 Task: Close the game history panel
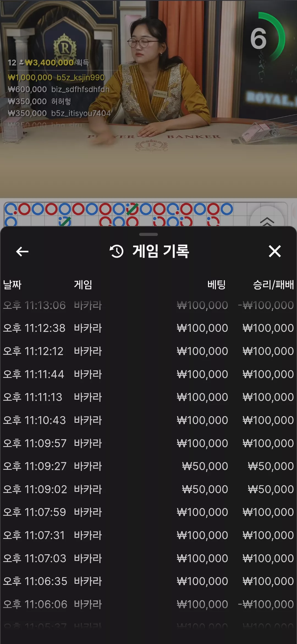pos(275,251)
